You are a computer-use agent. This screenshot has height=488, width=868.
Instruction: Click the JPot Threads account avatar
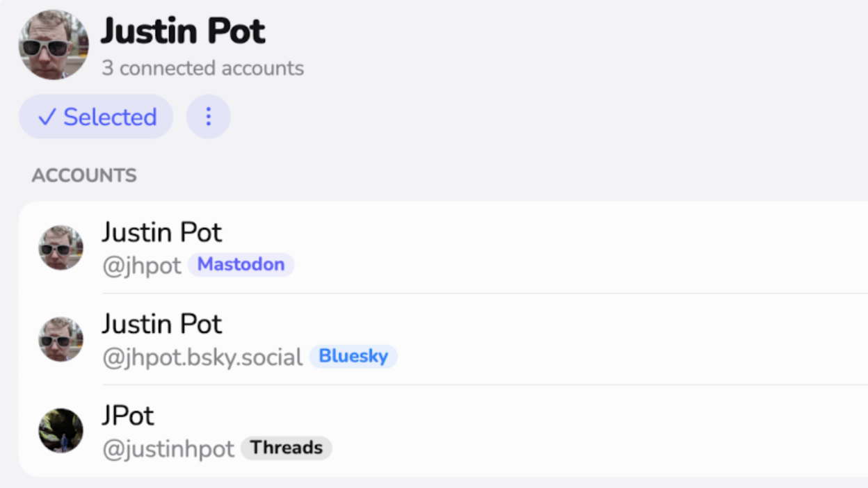61,430
